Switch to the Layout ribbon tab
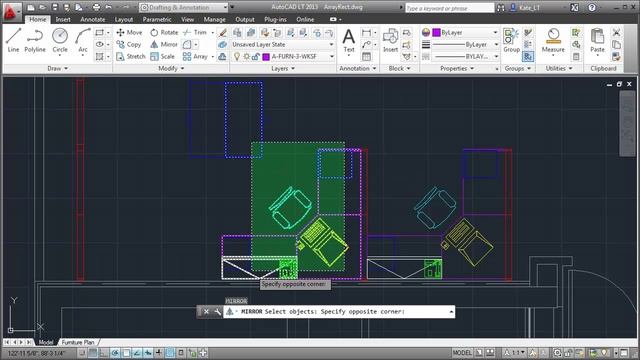This screenshot has height=360, width=640. tap(124, 19)
